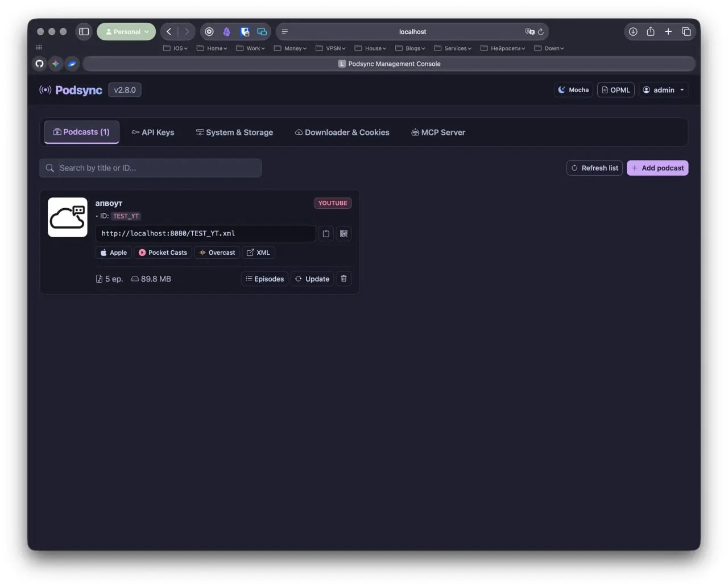Show tab overview
The width and height of the screenshot is (728, 587).
click(686, 32)
